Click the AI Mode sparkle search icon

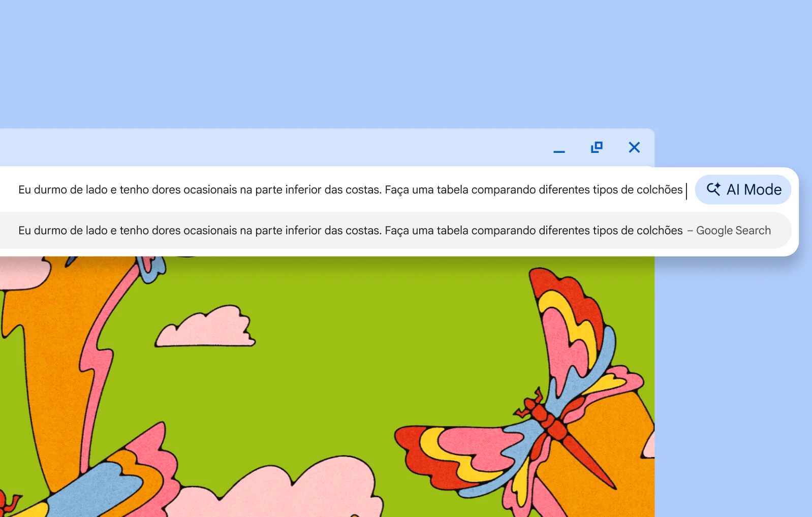click(713, 189)
